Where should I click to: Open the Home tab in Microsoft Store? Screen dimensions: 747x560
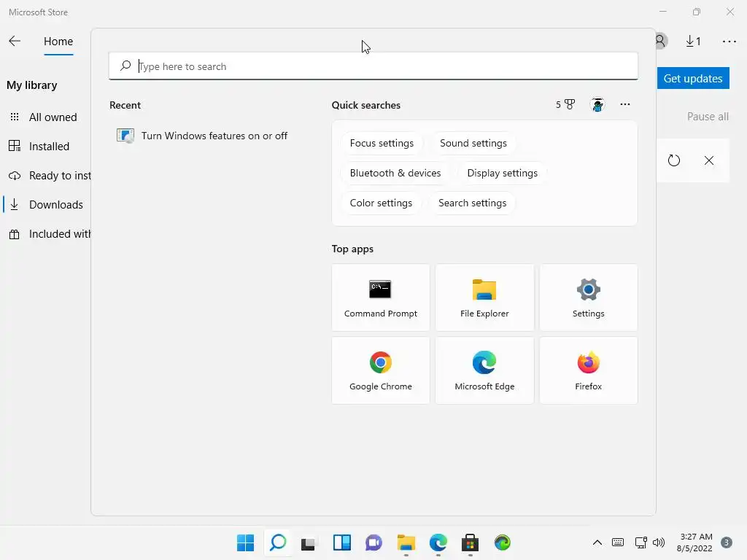58,42
